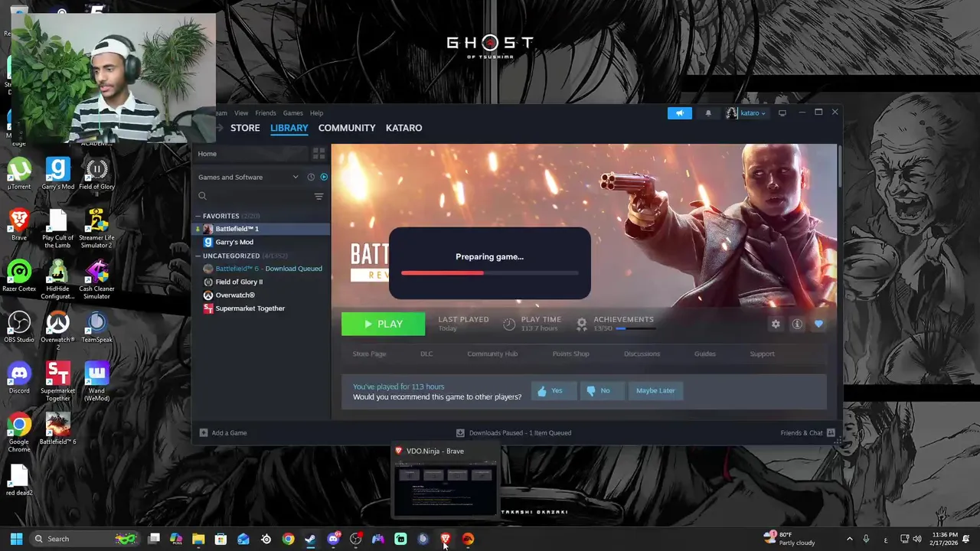Select Garry's Mod in library list

point(262,242)
